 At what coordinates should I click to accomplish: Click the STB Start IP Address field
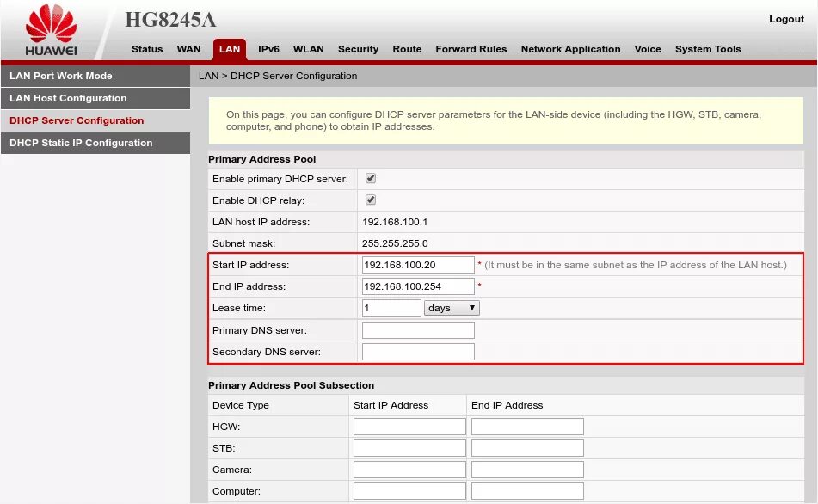click(409, 447)
